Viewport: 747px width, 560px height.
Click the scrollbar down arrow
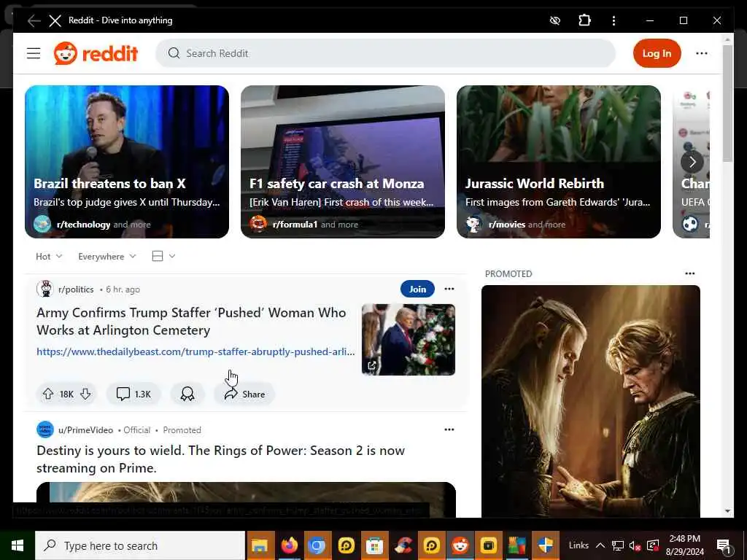pyautogui.click(x=727, y=511)
